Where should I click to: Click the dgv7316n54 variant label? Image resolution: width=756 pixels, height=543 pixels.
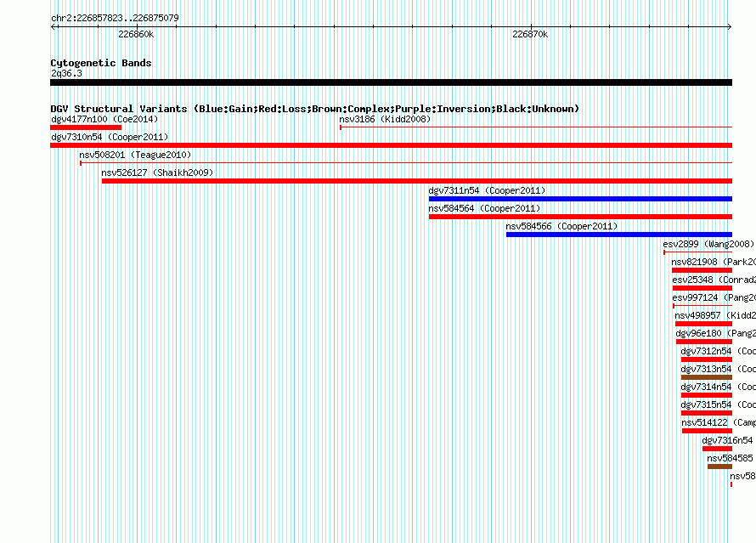click(728, 440)
